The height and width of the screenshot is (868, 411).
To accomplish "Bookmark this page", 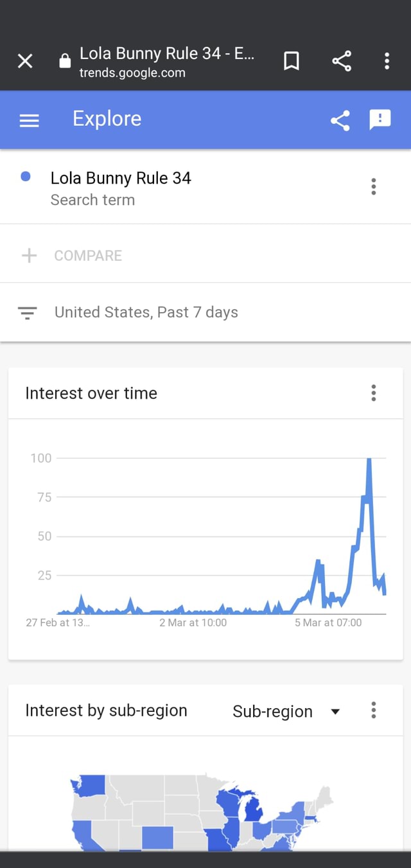I will [292, 61].
